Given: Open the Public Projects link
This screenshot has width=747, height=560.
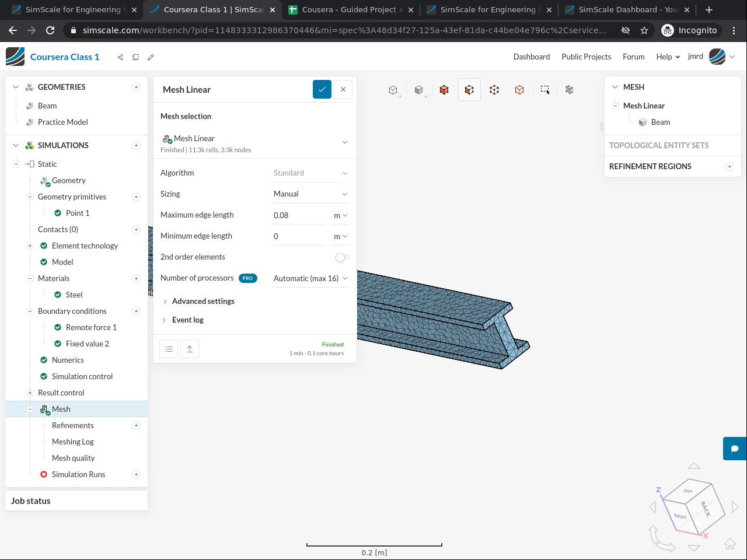Looking at the screenshot, I should (586, 57).
